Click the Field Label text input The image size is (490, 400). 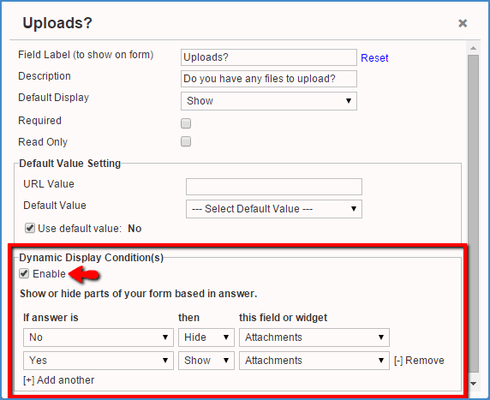click(x=269, y=57)
